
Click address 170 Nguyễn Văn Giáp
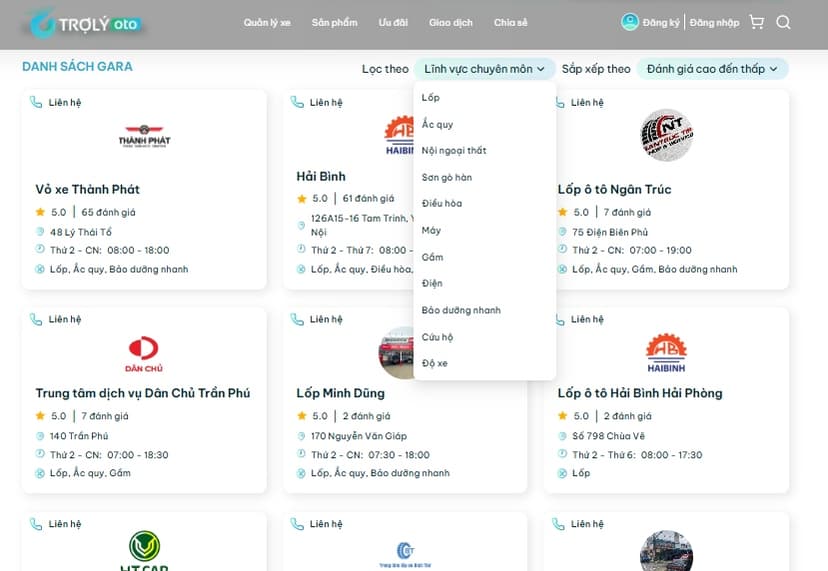pos(359,436)
